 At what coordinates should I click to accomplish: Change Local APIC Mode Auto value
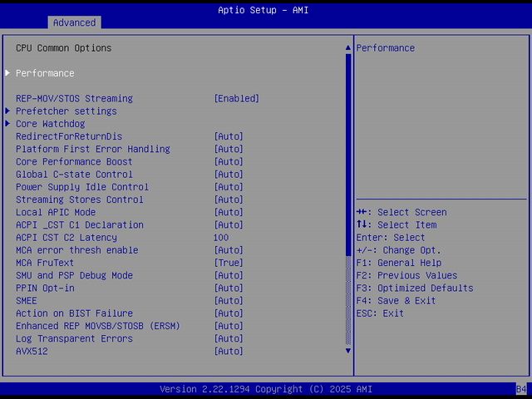click(229, 212)
